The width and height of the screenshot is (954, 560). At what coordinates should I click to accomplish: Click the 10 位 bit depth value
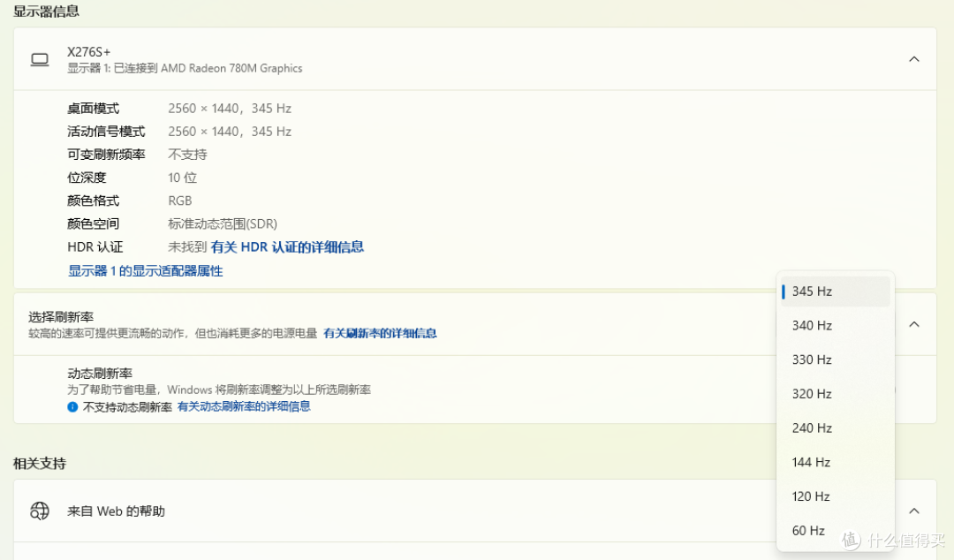coord(183,178)
